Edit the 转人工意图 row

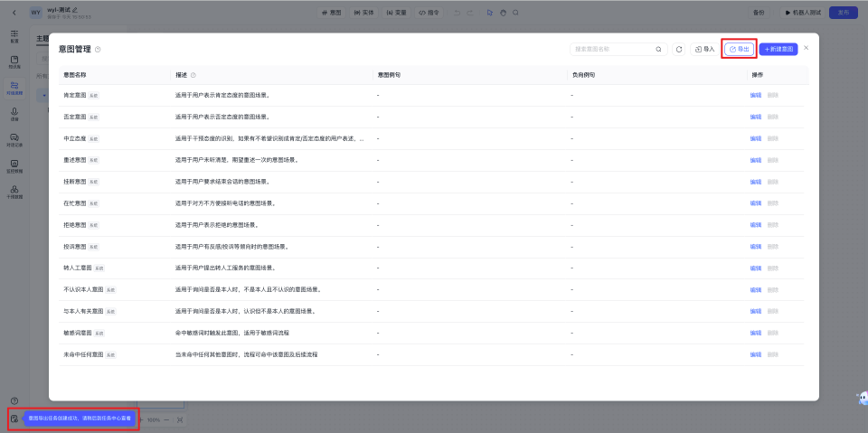(x=756, y=268)
